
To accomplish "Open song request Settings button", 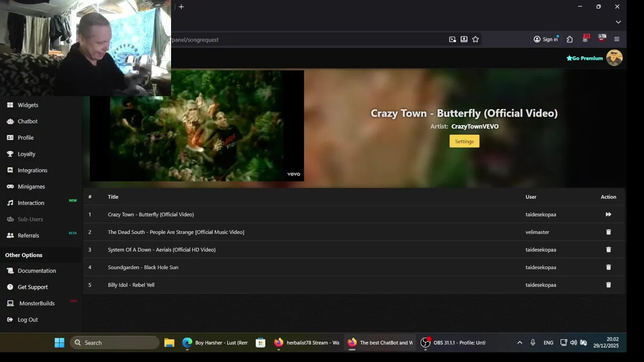I will pos(464,141).
